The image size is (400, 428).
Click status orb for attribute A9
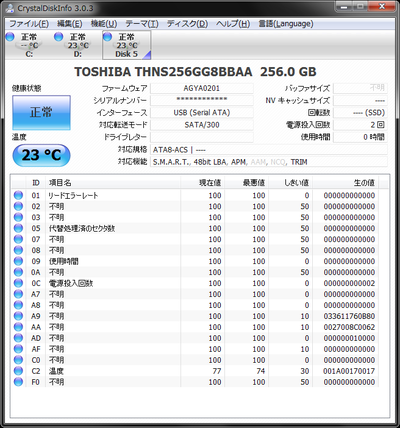pos(18,316)
